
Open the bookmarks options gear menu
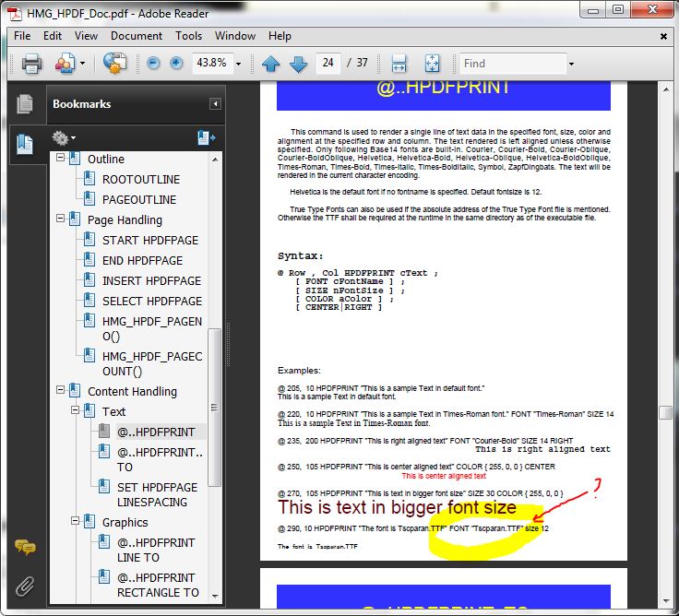(x=62, y=137)
